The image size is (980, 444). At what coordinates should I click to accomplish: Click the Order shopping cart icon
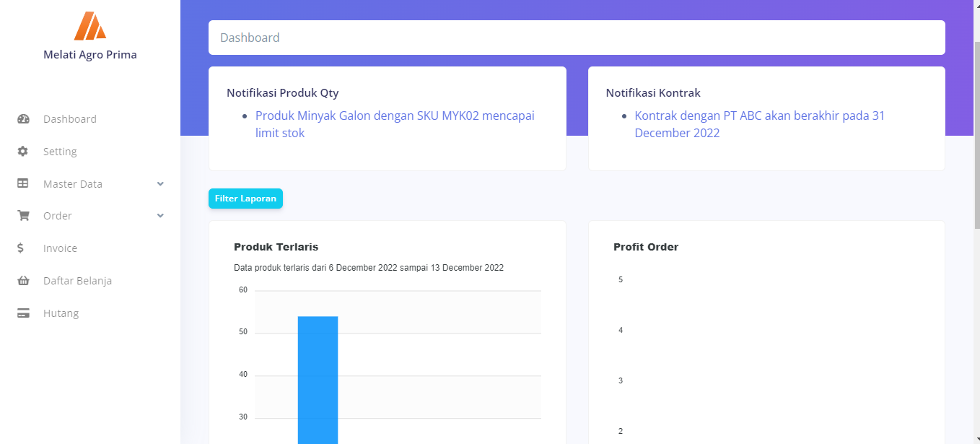(23, 216)
